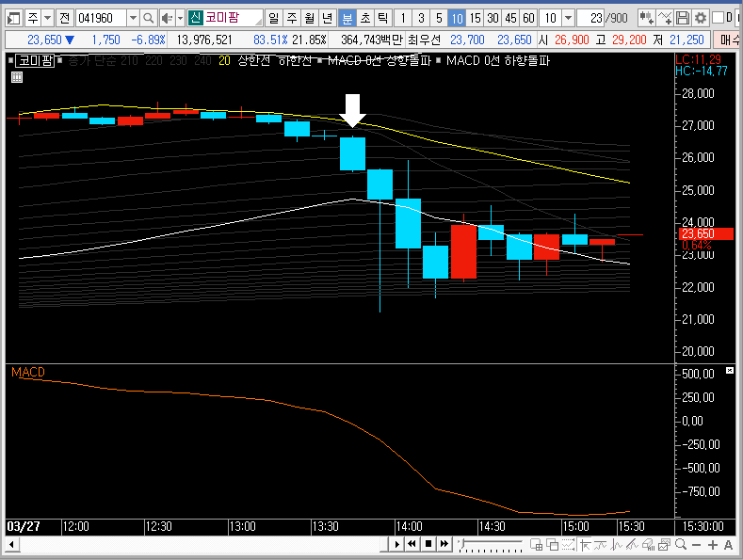Click the current price tag 23,650
The image size is (743, 560).
coord(706,233)
